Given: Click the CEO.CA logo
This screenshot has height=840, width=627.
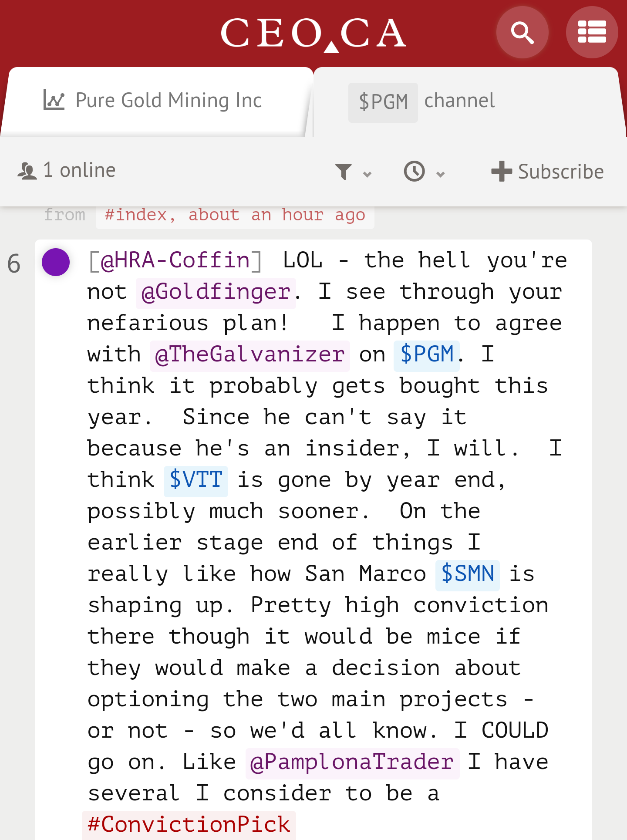Looking at the screenshot, I should 313,34.
